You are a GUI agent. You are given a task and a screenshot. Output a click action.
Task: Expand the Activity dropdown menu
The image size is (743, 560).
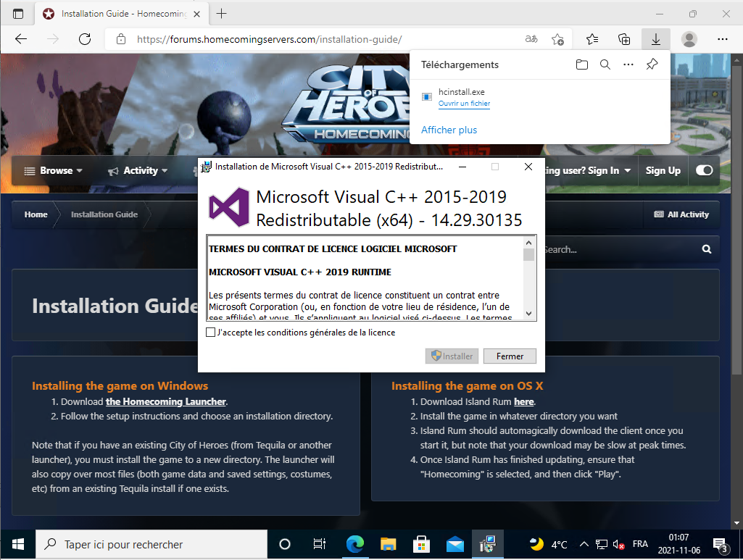coord(138,171)
